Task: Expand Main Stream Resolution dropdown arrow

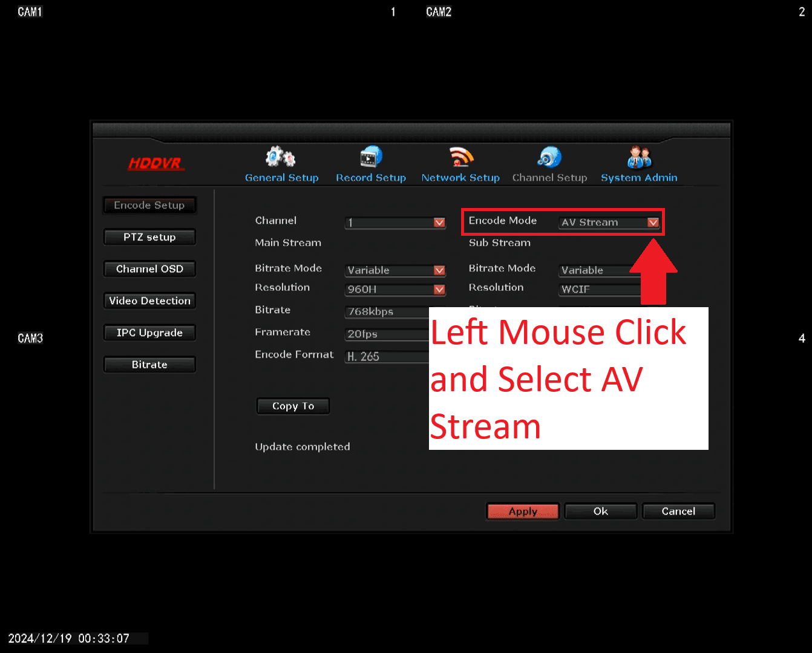Action: pos(439,290)
